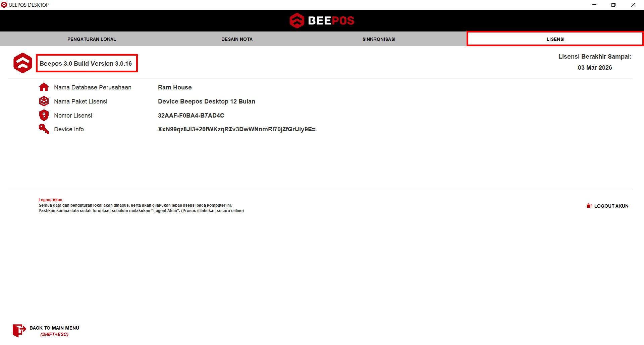Click the Beepos app icon in title bar
The width and height of the screenshot is (644, 345).
[4, 5]
